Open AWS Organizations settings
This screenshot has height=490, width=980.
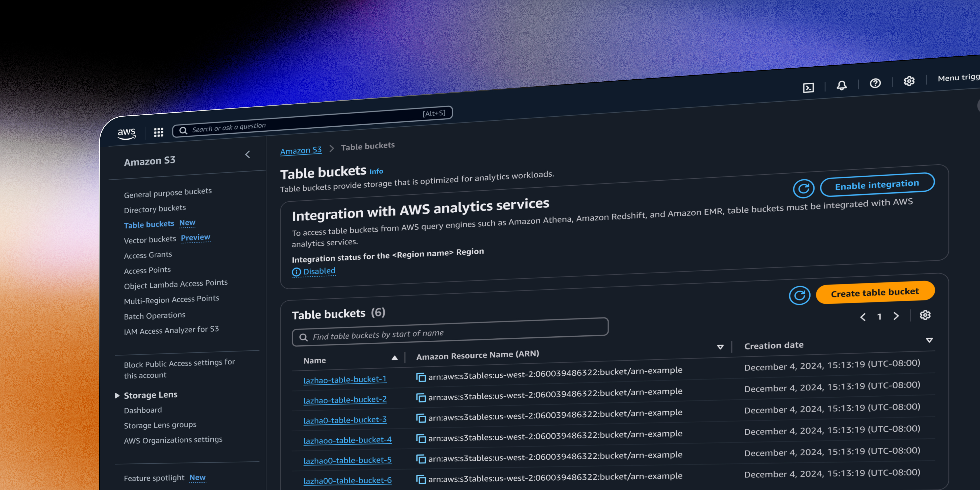pos(173,440)
